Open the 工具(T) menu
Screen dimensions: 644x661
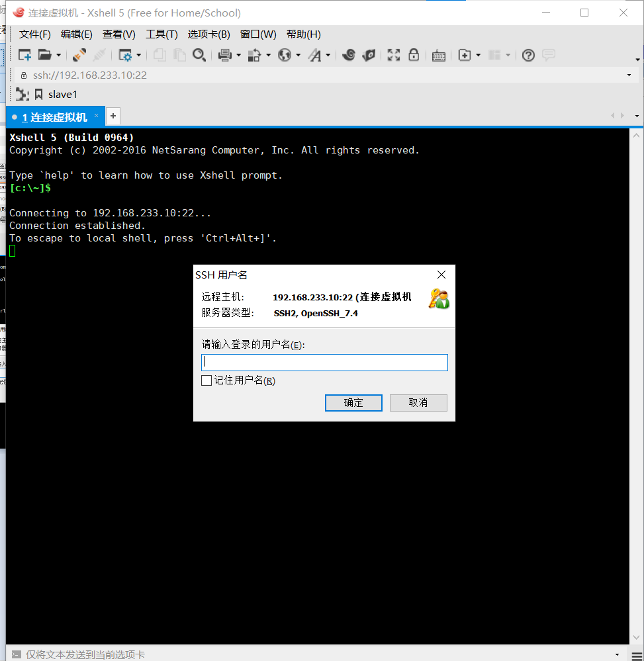[x=161, y=34]
